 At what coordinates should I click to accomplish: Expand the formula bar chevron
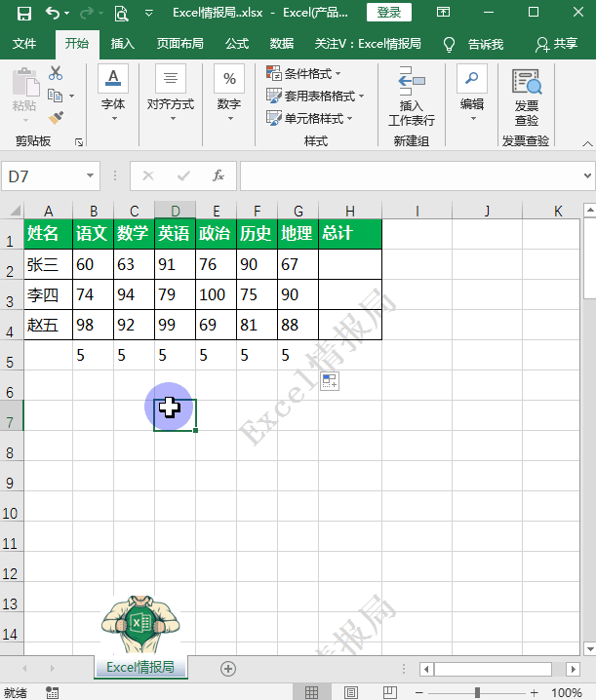coord(587,175)
